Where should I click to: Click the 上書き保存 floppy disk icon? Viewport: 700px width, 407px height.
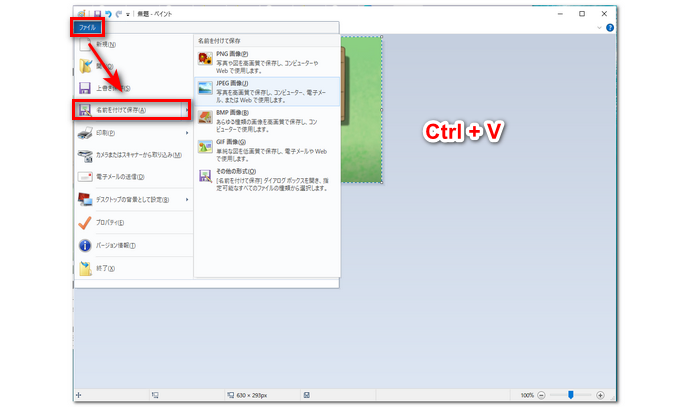[x=86, y=88]
